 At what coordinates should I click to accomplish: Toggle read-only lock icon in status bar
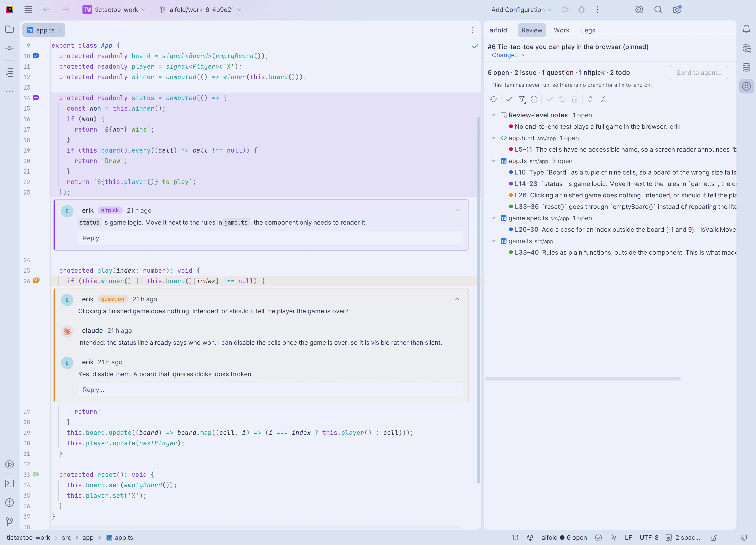coord(714,538)
